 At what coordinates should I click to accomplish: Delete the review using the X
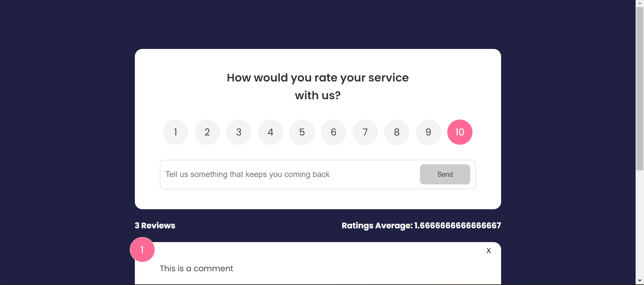coord(488,250)
